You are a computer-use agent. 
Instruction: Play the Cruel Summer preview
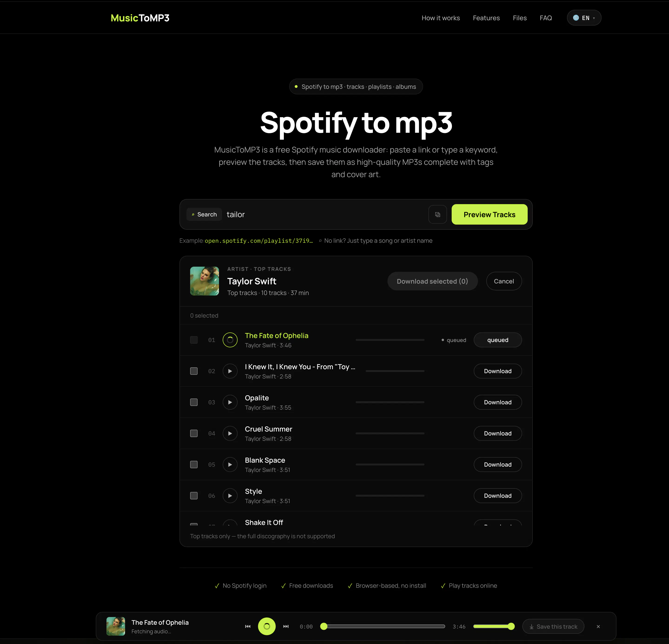point(230,433)
